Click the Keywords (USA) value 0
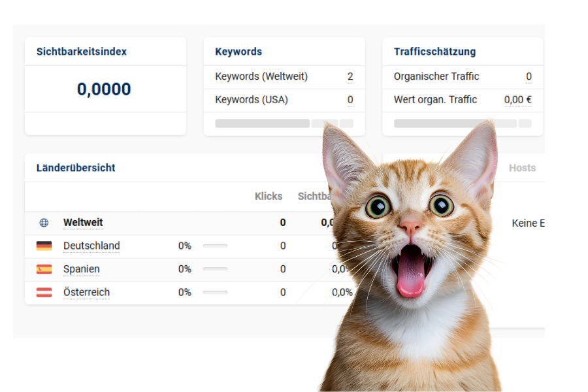Viewport: 588px width, 392px height. coord(350,100)
